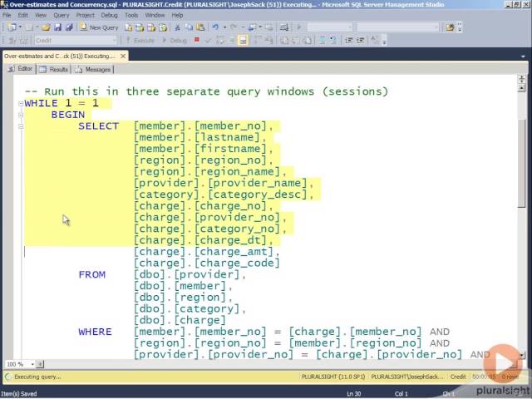Click the Analysis Services XMLA Query icon

point(163,27)
